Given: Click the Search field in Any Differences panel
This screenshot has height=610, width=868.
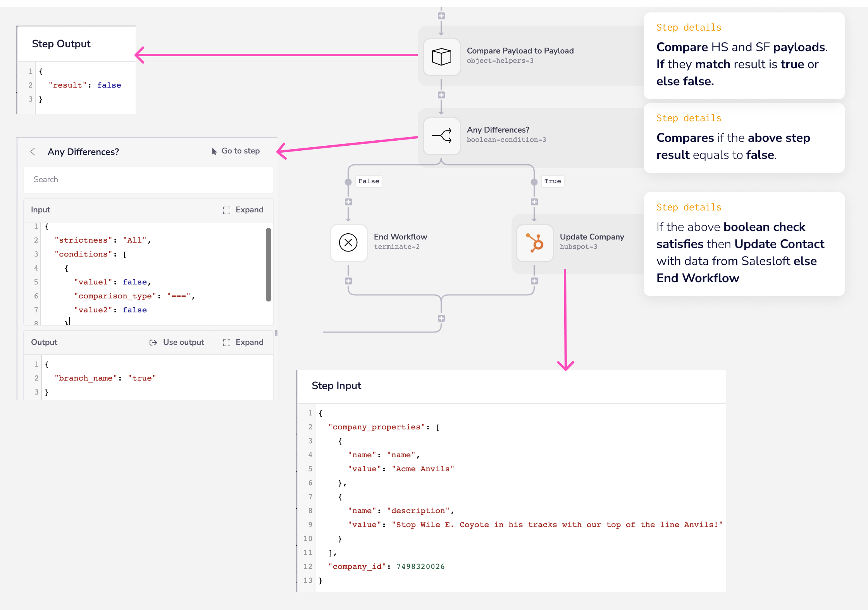Looking at the screenshot, I should click(x=148, y=179).
